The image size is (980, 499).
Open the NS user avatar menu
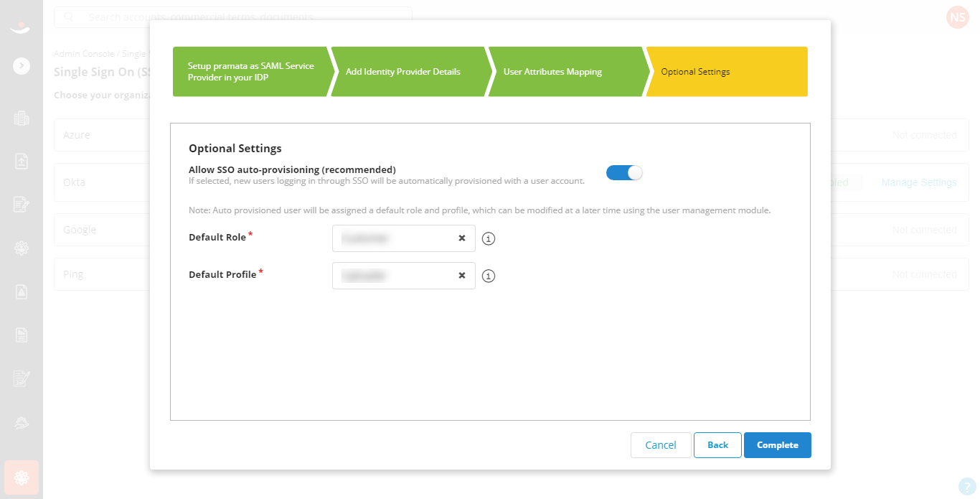pyautogui.click(x=957, y=17)
